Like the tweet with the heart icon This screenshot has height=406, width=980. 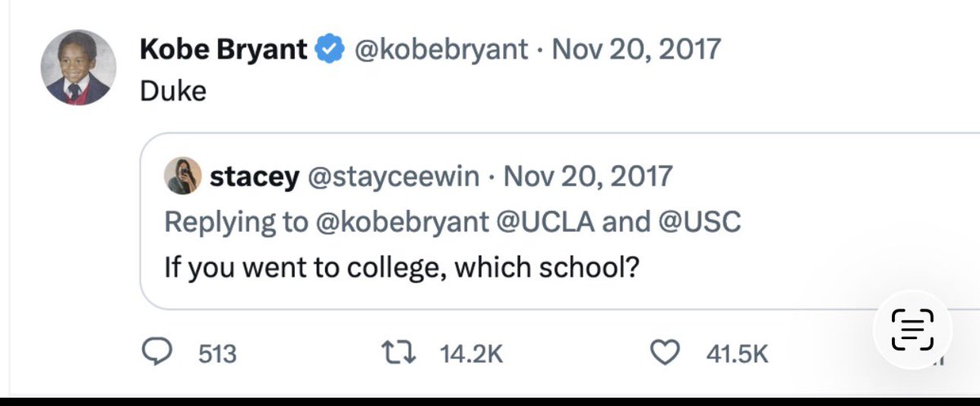(x=666, y=353)
